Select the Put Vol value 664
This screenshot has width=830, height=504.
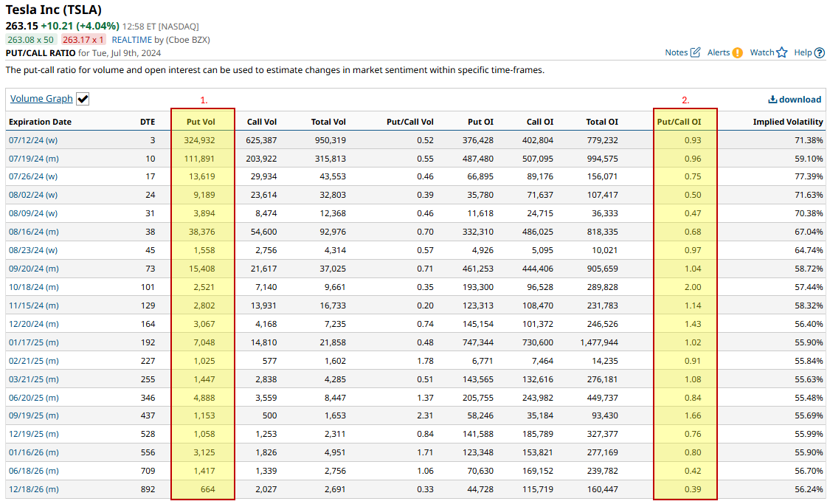207,489
